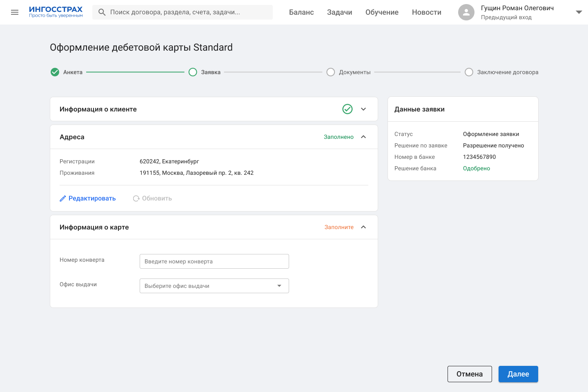Click the Номер конверта input field
This screenshot has width=588, height=392.
(214, 261)
